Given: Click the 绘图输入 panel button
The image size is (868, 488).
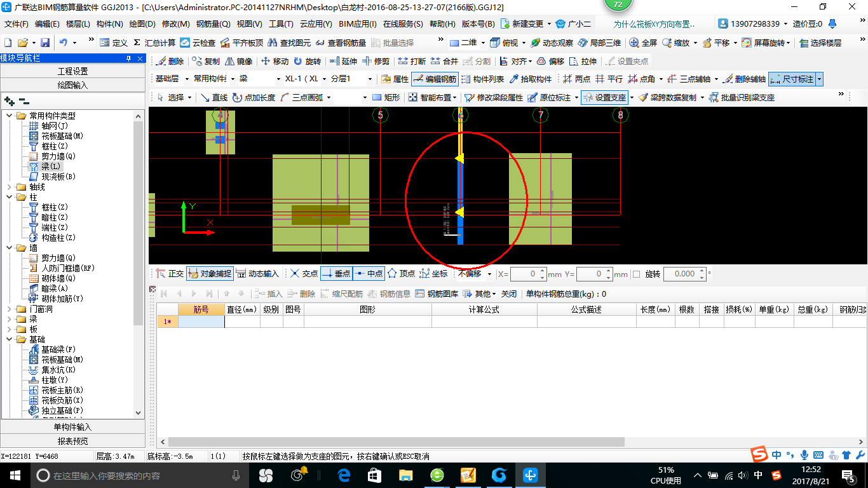Looking at the screenshot, I should click(72, 85).
